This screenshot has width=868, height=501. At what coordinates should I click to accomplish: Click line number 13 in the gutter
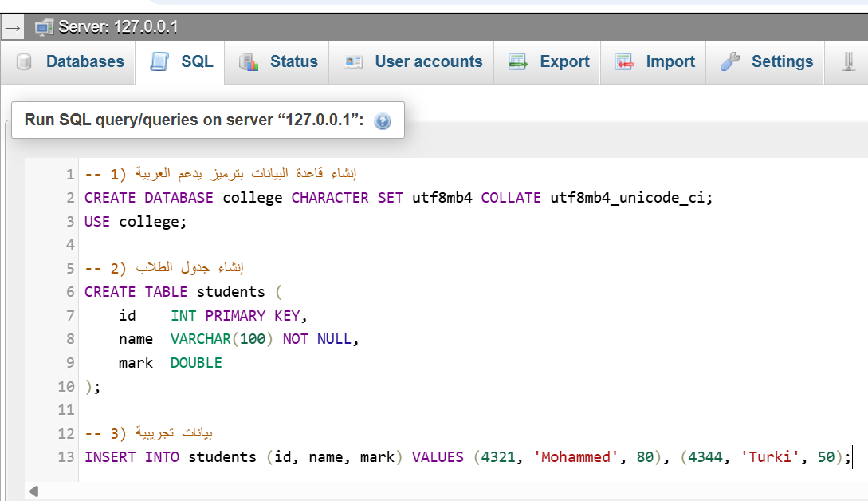(x=66, y=456)
